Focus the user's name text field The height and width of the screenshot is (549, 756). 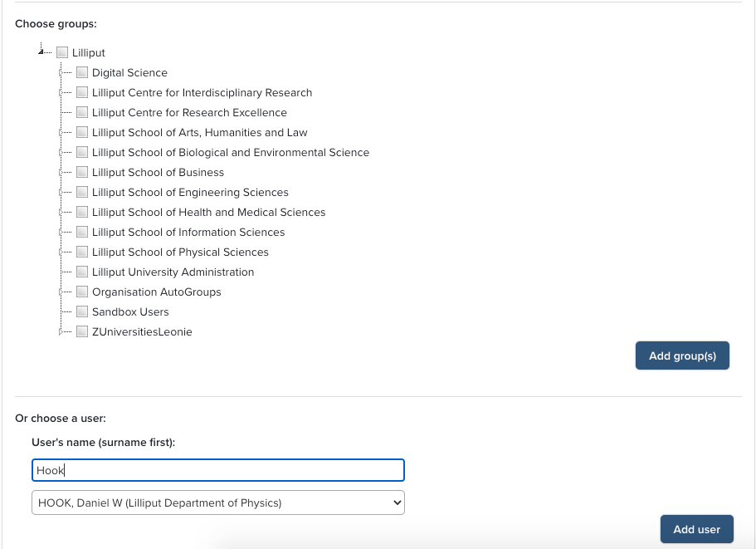[x=217, y=470]
